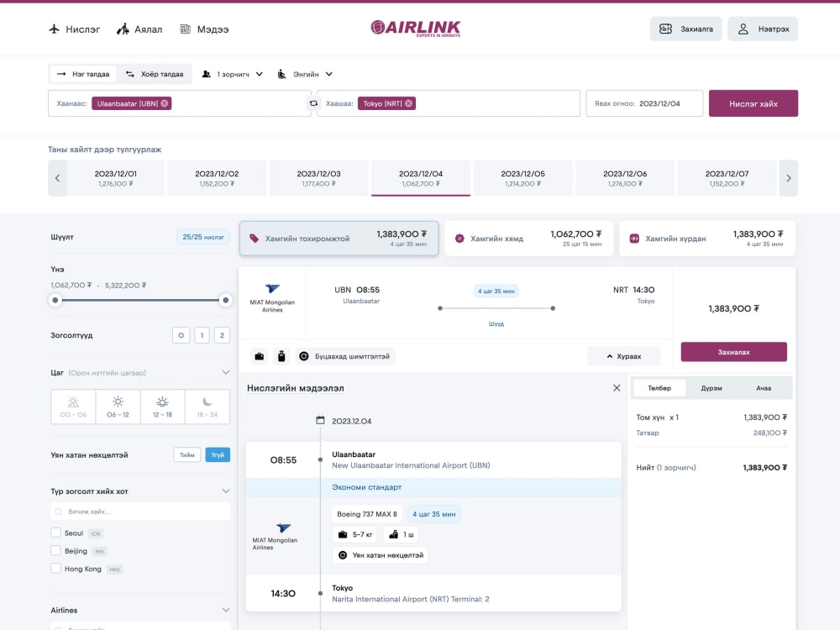Collapse flight details with Хураах
The width and height of the screenshot is (840, 630).
click(624, 356)
